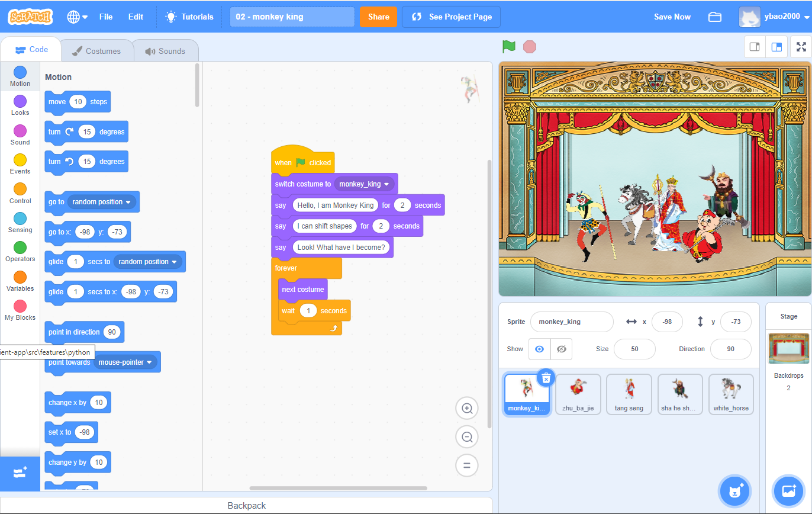
Task: Switch to small stage layout
Action: (755, 47)
